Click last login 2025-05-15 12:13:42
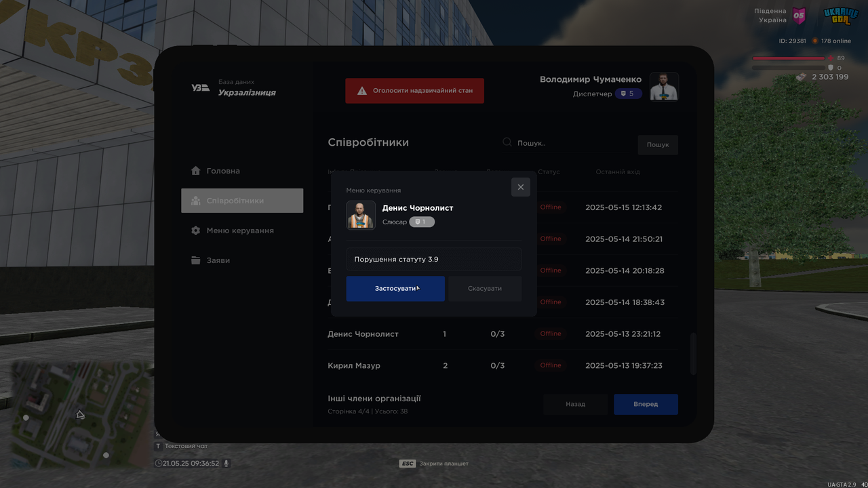 pyautogui.click(x=624, y=207)
